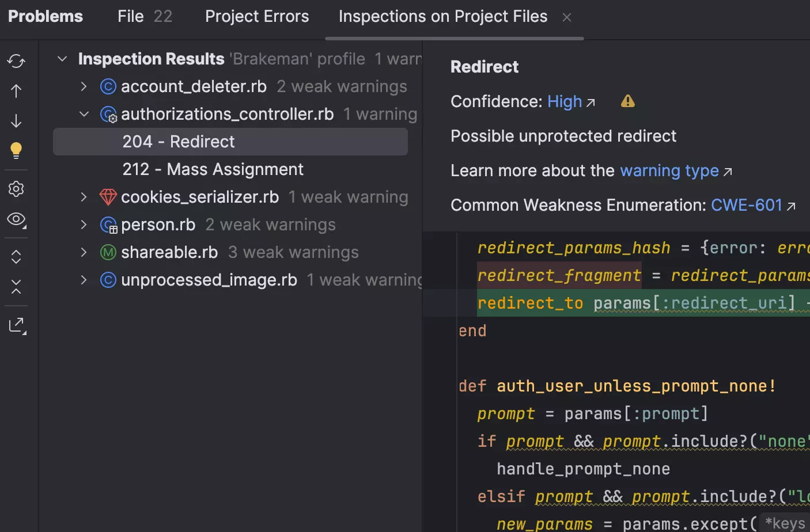Screen dimensions: 810x532
Task: Click the Rerun Inspection refresh icon
Action: [x=16, y=61]
